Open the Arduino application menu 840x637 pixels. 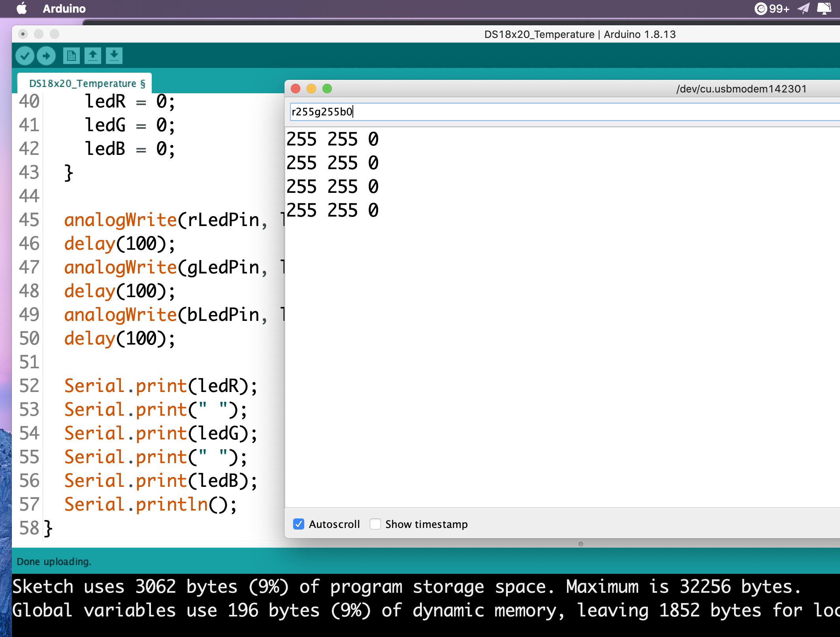64,8
